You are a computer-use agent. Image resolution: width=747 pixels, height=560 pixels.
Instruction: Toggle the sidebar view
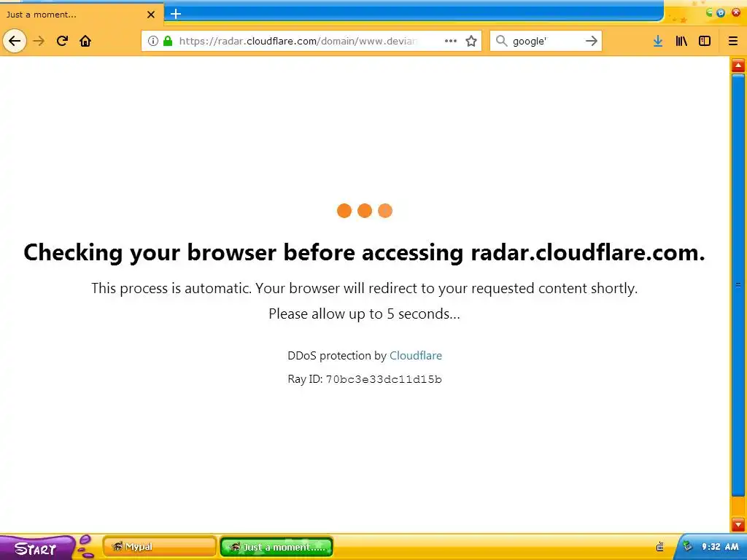705,41
